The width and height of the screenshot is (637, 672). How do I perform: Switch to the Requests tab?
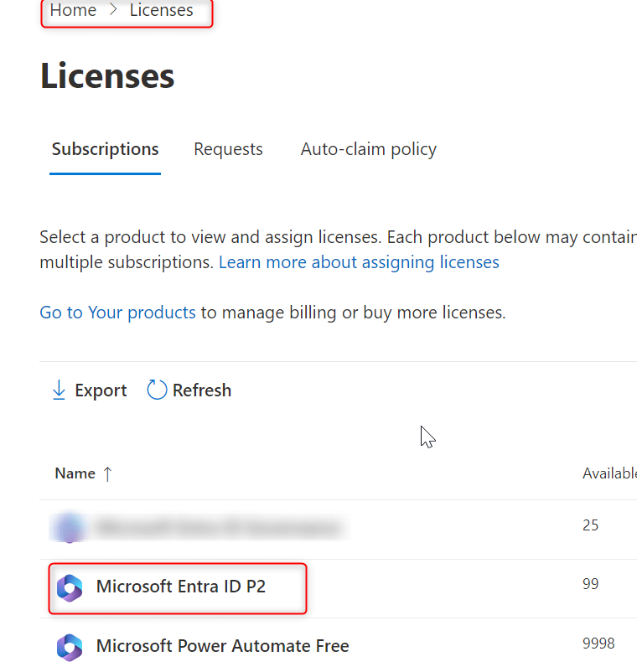coord(228,148)
